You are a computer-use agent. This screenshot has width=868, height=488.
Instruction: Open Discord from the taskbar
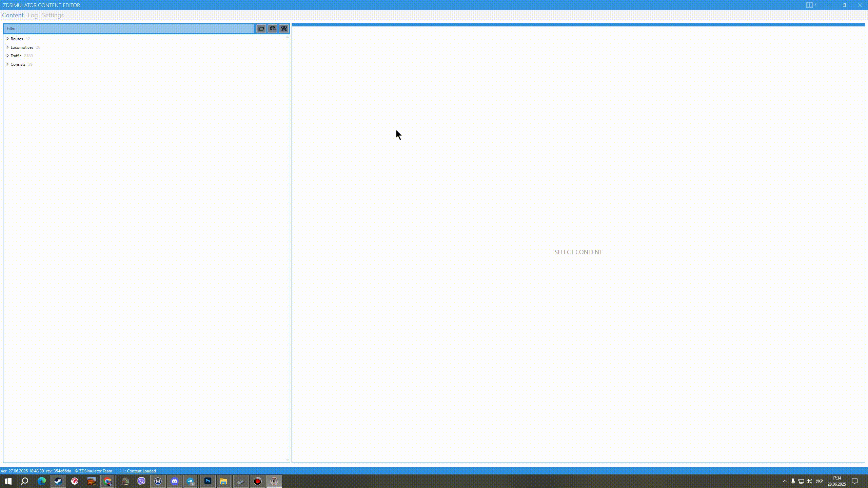pyautogui.click(x=175, y=481)
